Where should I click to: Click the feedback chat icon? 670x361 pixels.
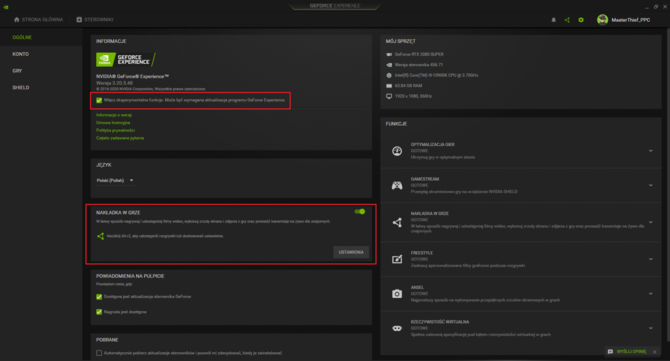point(610,352)
